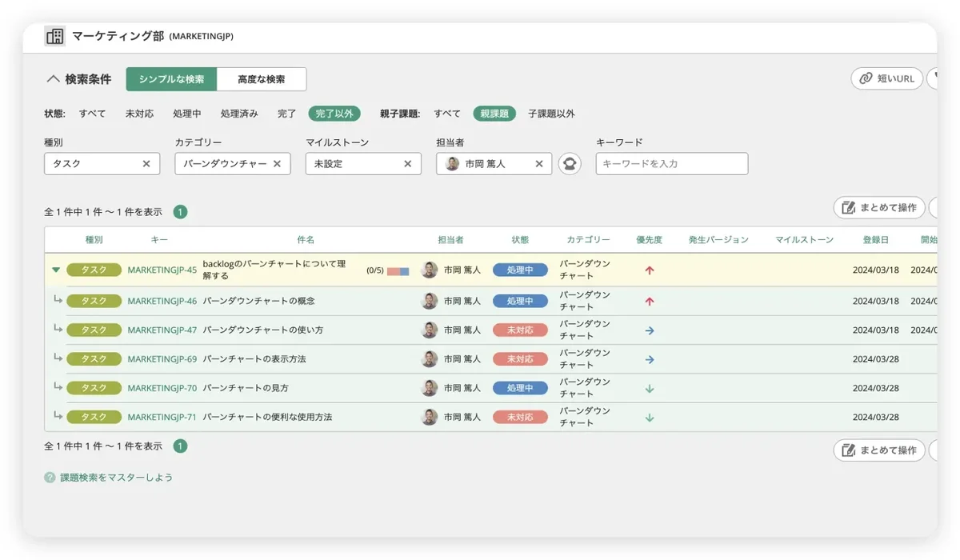Sort by the 種別 column header

94,240
